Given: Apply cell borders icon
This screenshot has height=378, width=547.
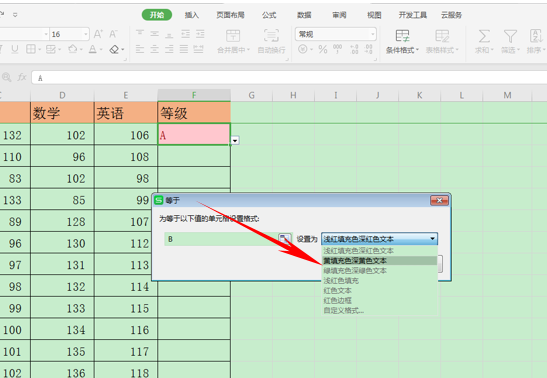Looking at the screenshot, I should (x=31, y=49).
